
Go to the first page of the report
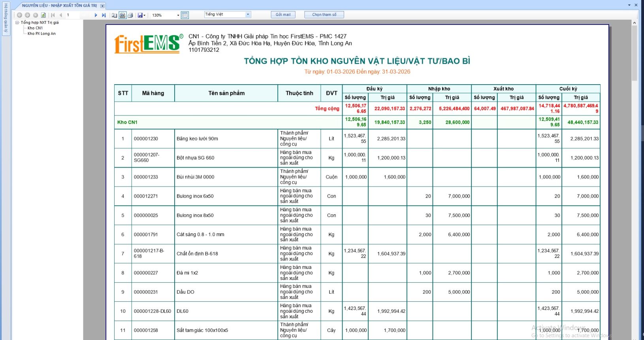click(x=53, y=15)
